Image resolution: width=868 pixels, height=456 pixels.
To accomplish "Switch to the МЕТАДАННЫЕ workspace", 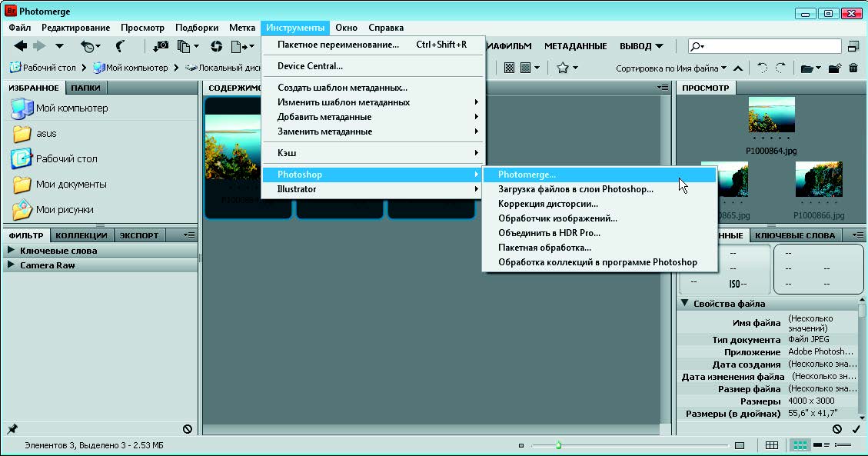I will (576, 46).
